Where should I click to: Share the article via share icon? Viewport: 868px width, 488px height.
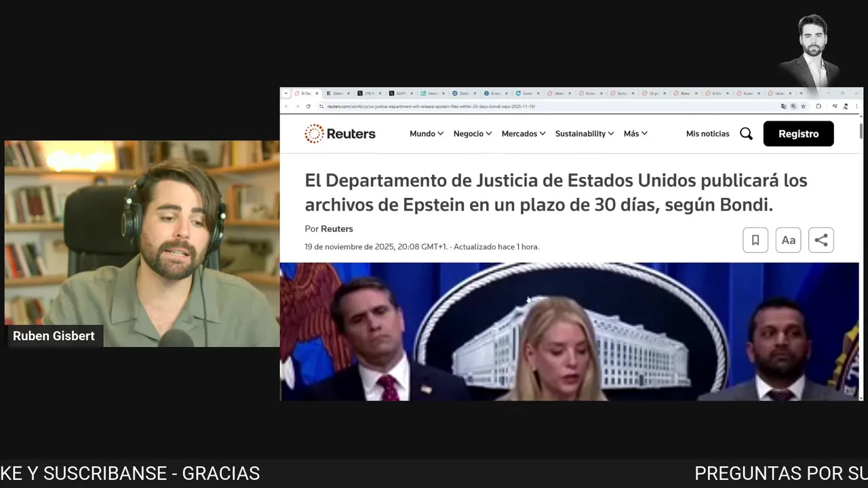pyautogui.click(x=821, y=240)
